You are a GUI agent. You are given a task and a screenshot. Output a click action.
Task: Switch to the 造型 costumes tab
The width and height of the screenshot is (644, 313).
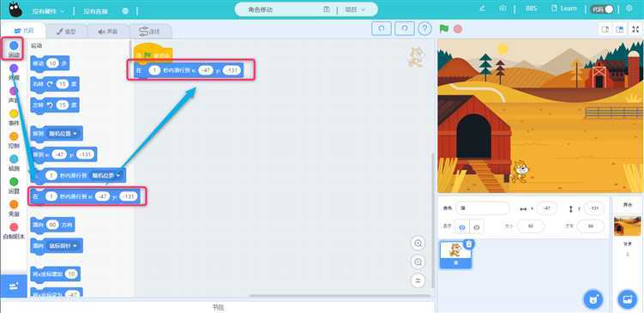66,31
